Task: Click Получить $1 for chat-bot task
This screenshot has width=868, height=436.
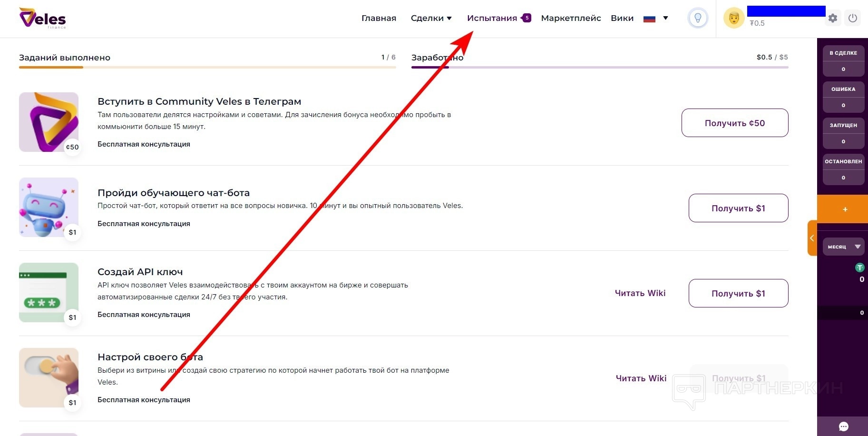Action: click(x=738, y=208)
